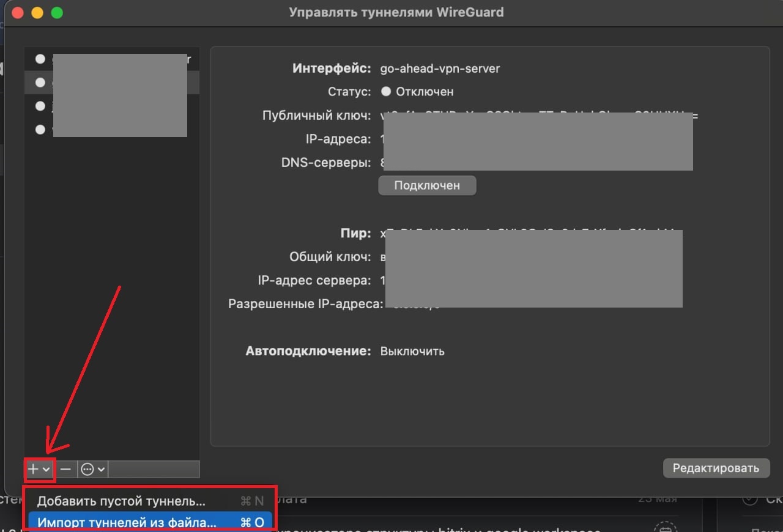Click the ellipsis circle actions icon
This screenshot has width=783, height=532.
[87, 469]
